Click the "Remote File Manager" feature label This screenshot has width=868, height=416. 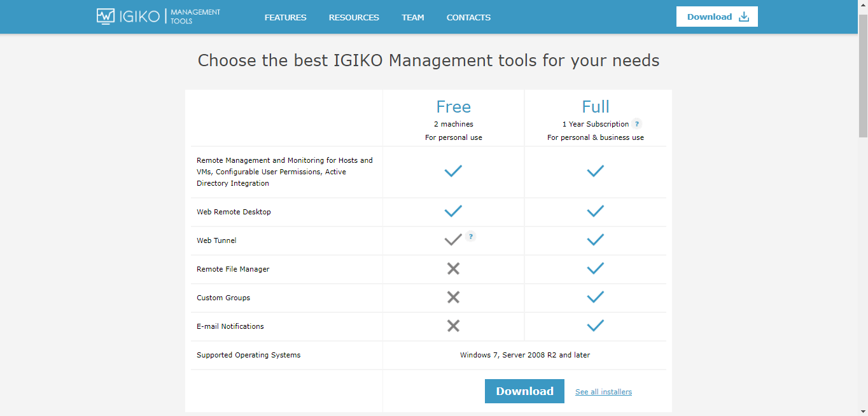tap(233, 269)
